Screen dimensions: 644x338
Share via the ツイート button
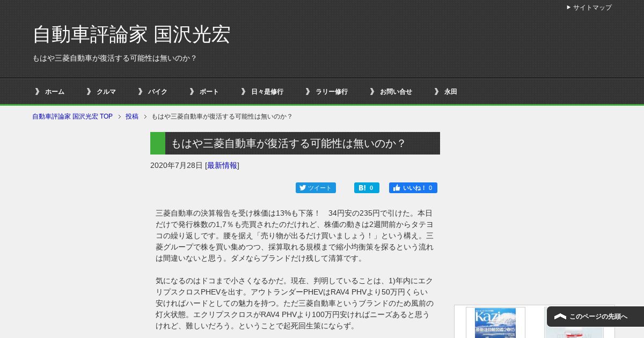316,188
